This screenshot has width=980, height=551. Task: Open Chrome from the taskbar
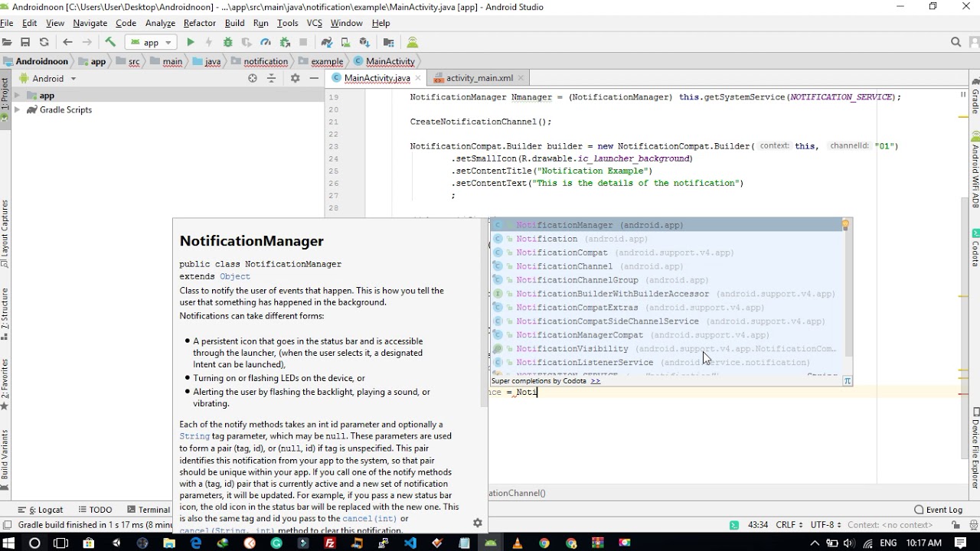click(544, 543)
